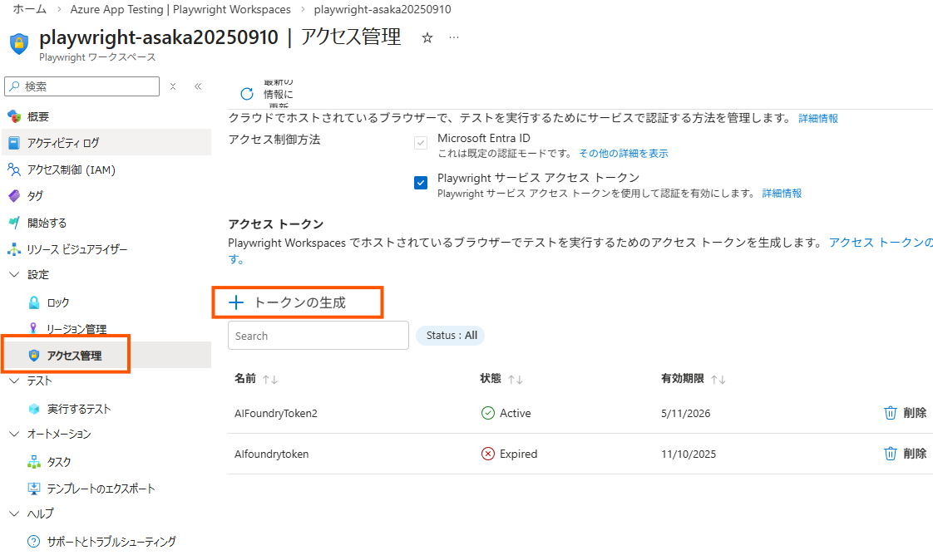Click the cube icon next to 実行するテスト
933x560 pixels.
[x=34, y=409]
